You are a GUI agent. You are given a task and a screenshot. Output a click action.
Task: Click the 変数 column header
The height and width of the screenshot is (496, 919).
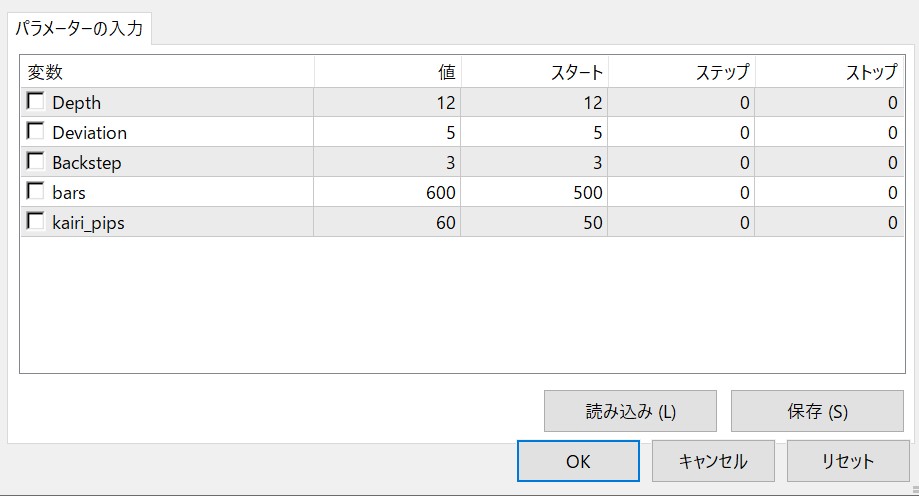[167, 72]
